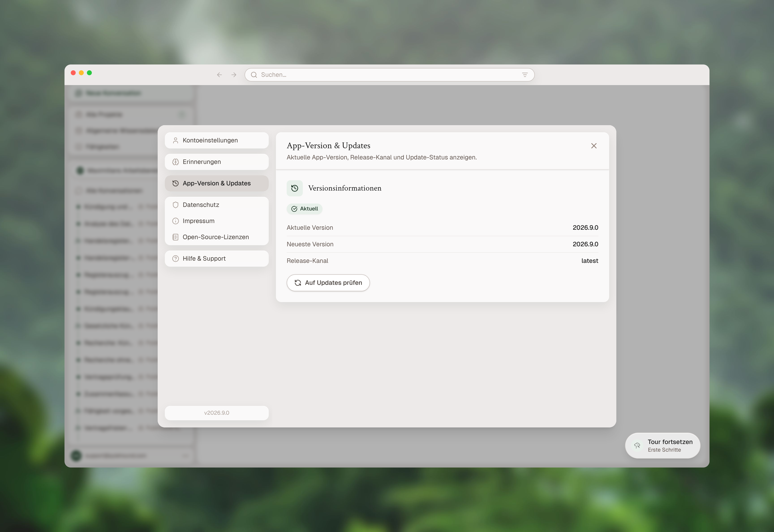
Task: Click brain icon beside Erinnerungen
Action: [175, 162]
